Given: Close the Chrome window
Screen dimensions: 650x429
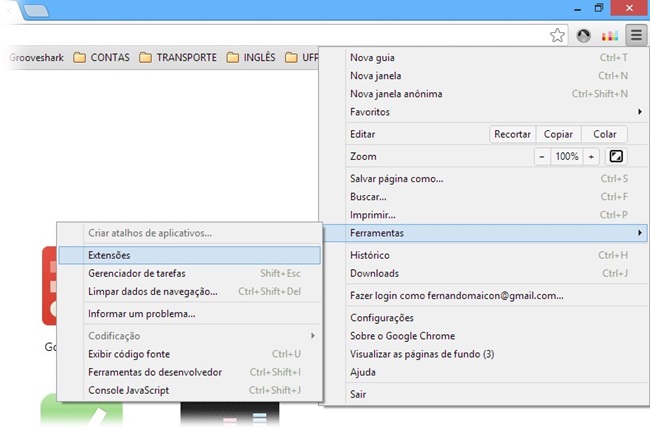Looking at the screenshot, I should point(629,8).
